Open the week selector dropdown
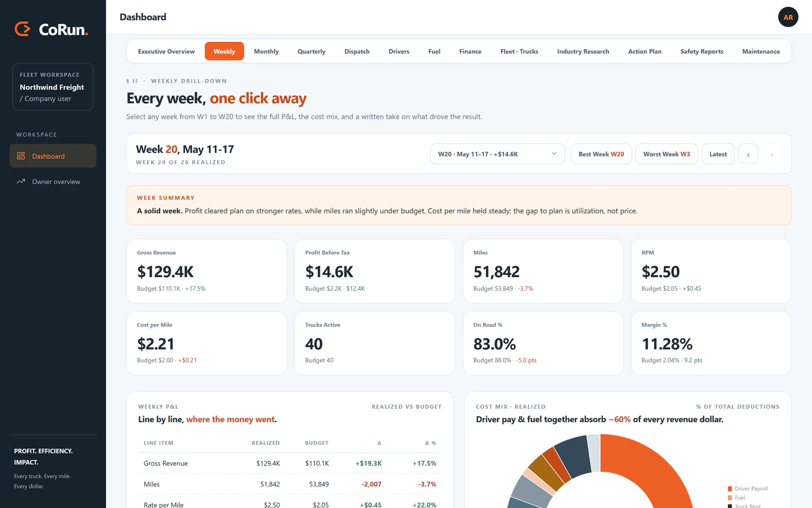 pyautogui.click(x=497, y=154)
